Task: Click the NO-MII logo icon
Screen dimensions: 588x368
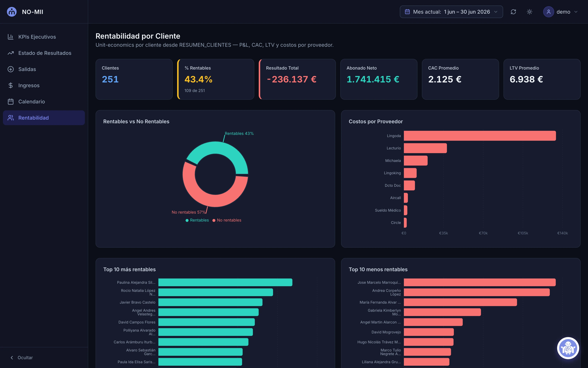Action: coord(12,12)
